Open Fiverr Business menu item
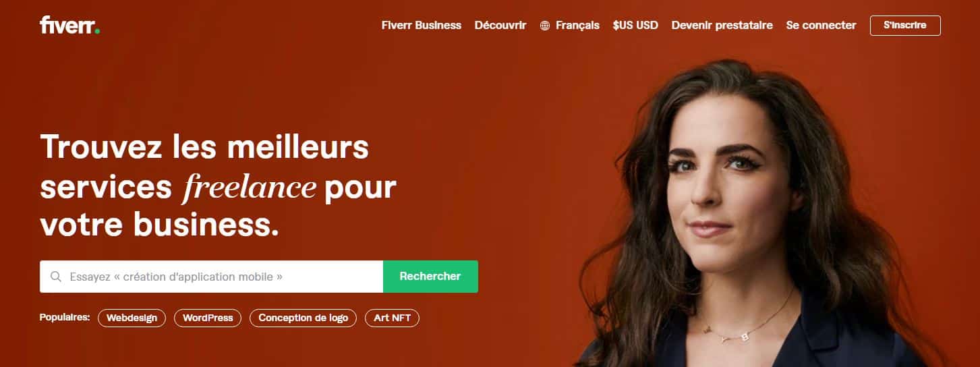This screenshot has width=980, height=367. [422, 25]
